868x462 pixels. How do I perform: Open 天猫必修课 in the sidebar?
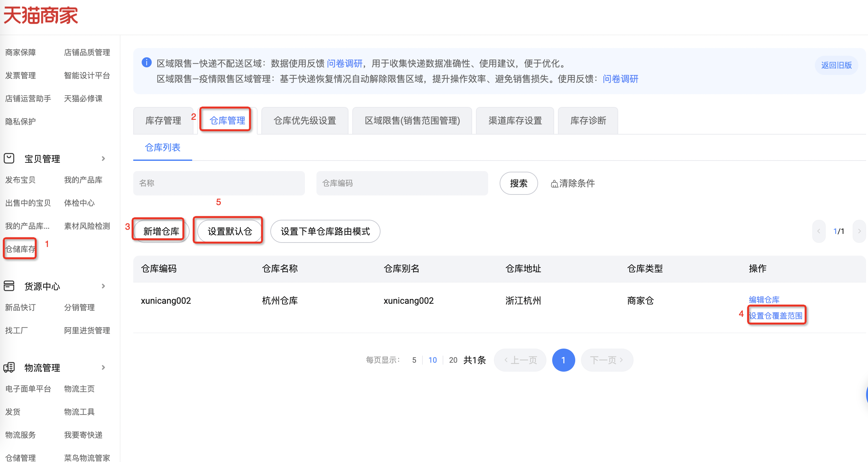[83, 98]
